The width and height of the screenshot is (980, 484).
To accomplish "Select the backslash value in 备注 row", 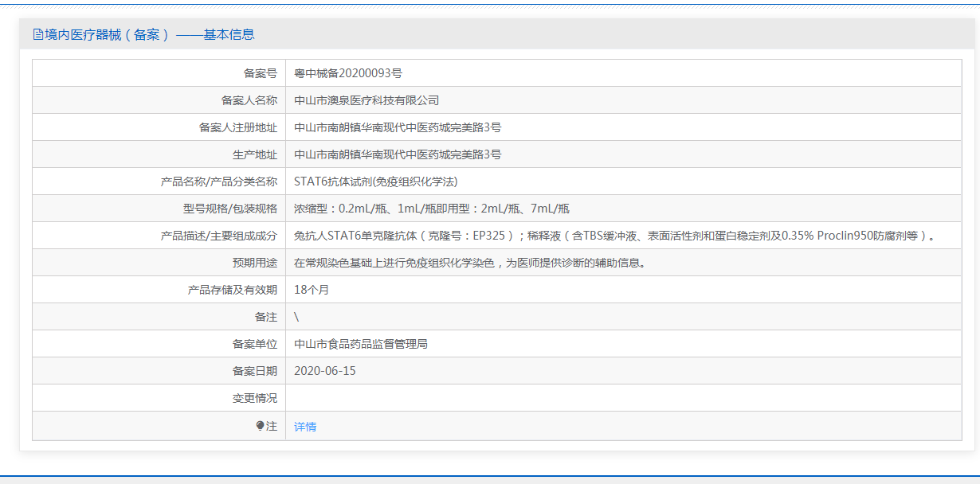I will click(x=296, y=317).
